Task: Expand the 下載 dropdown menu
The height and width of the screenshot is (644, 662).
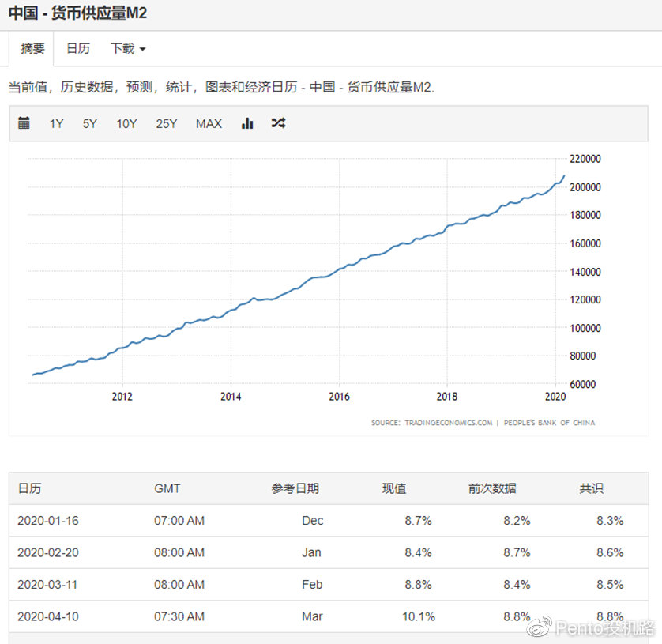Action: (x=128, y=49)
